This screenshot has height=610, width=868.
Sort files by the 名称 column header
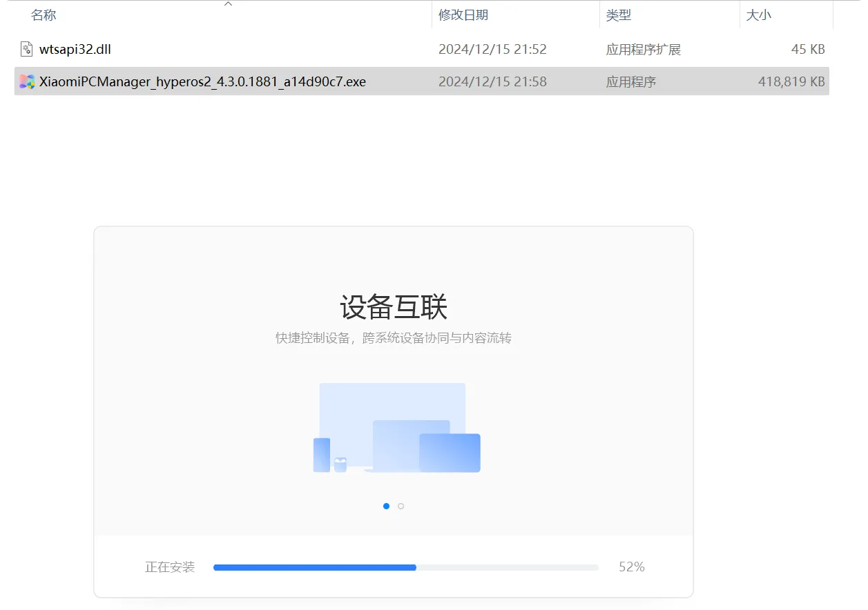click(x=44, y=15)
